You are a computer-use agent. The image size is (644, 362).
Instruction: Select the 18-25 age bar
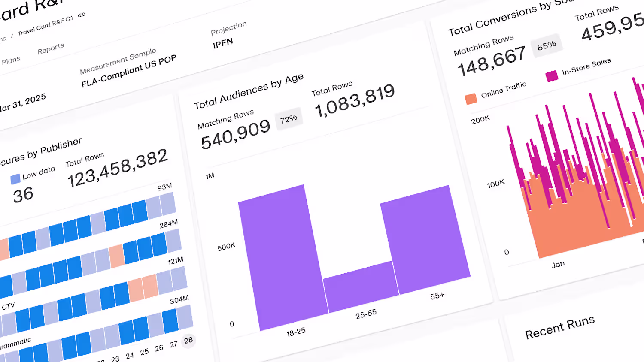[283, 257]
